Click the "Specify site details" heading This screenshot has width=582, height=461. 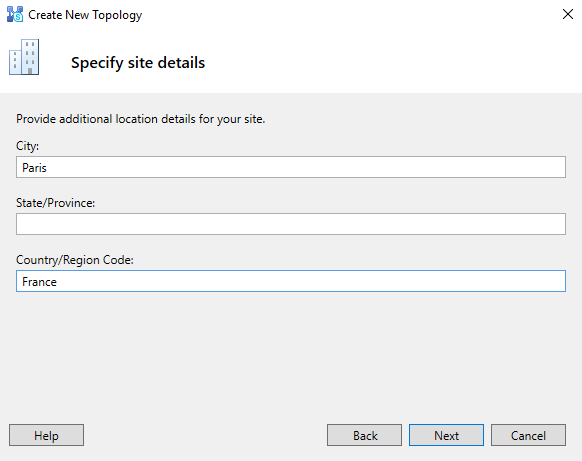click(138, 62)
